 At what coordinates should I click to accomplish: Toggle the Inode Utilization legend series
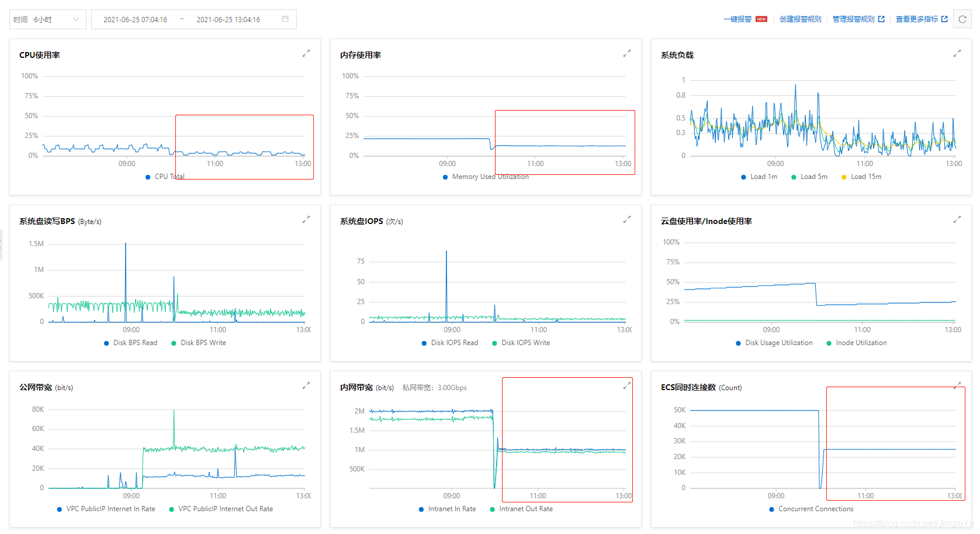pyautogui.click(x=857, y=343)
